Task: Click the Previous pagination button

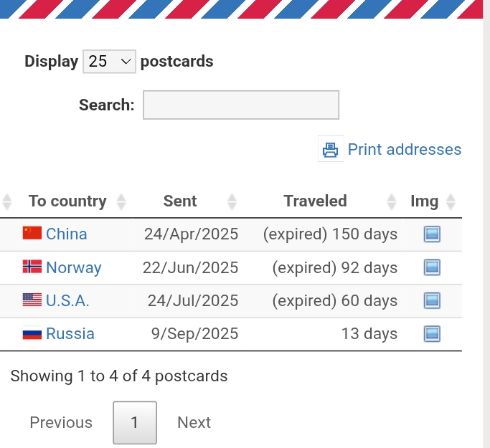Action: point(61,423)
